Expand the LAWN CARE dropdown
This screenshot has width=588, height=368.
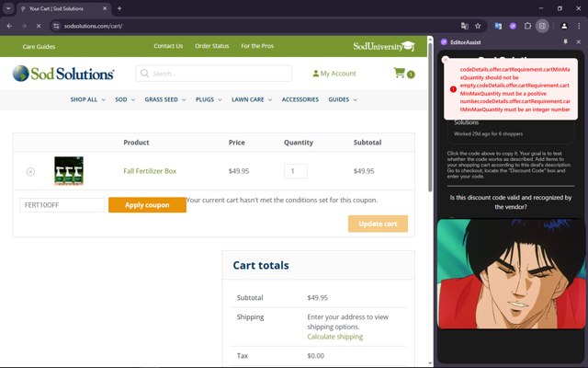tap(252, 99)
